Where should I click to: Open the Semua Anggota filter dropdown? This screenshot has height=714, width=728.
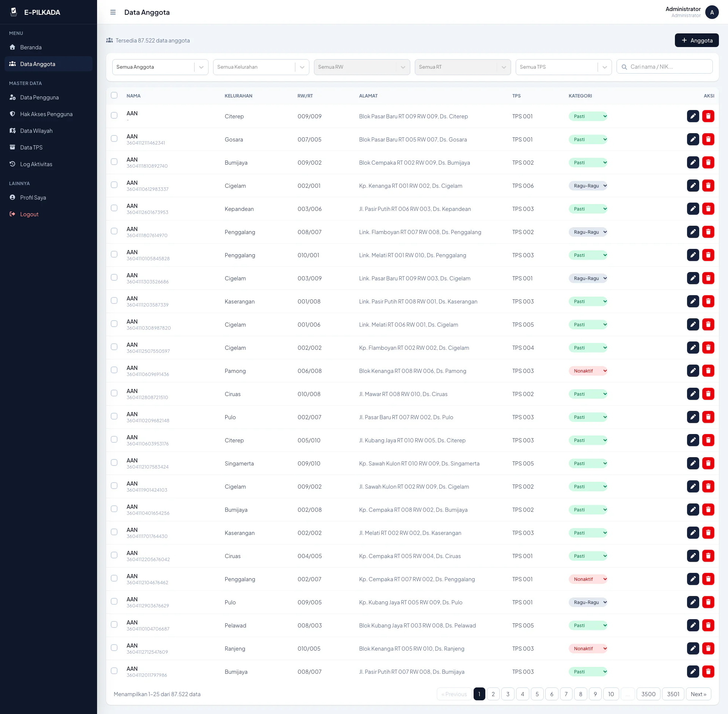(160, 67)
